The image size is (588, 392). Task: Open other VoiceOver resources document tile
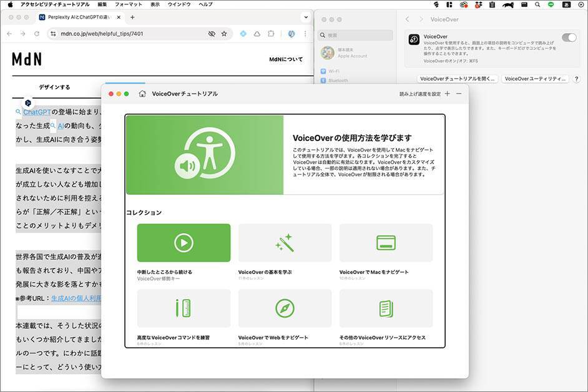coord(386,308)
